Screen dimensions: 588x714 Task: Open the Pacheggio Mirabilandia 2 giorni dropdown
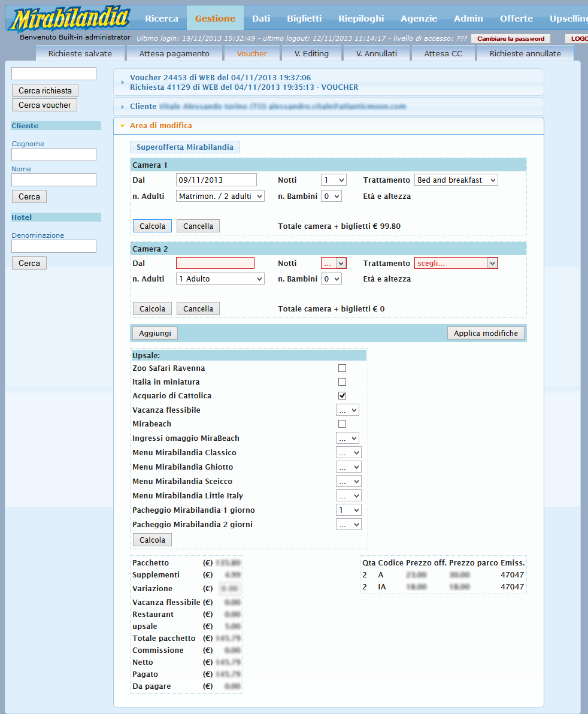[x=348, y=525]
